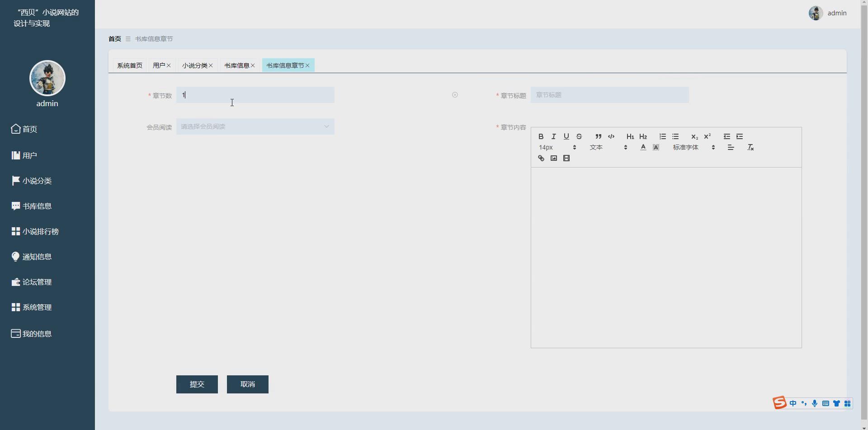Viewport: 868px width, 430px height.
Task: Open the text color picker
Action: (643, 147)
